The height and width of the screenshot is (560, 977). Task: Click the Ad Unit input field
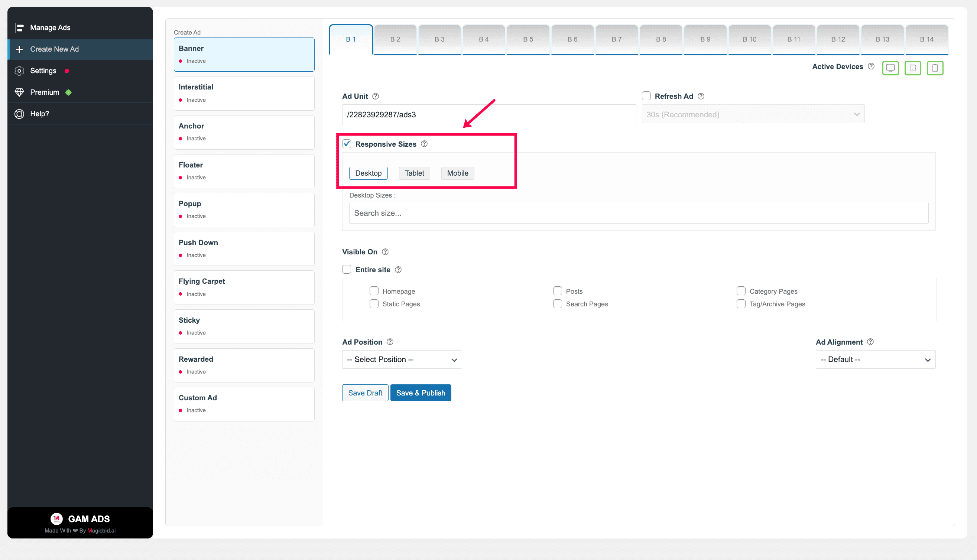pos(489,115)
